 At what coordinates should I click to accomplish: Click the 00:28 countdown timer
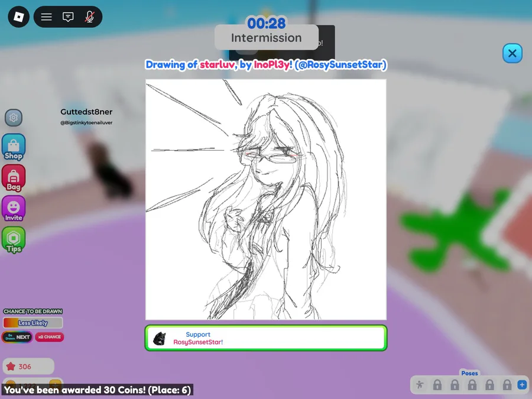tap(267, 23)
